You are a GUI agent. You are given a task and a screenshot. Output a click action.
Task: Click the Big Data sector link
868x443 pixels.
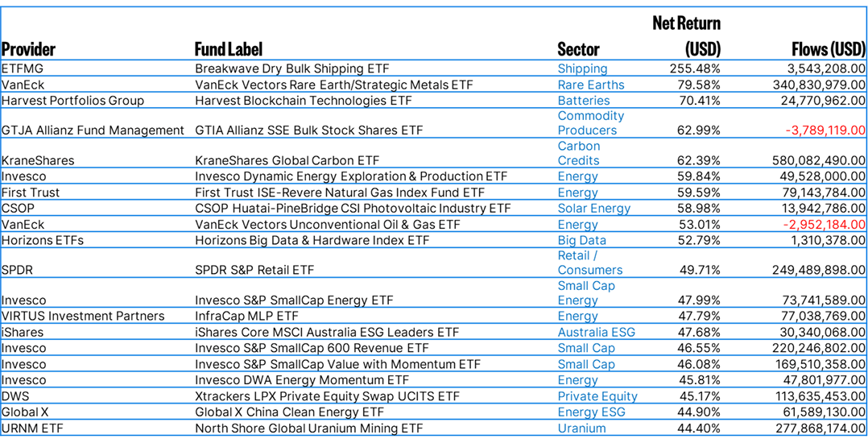click(581, 240)
